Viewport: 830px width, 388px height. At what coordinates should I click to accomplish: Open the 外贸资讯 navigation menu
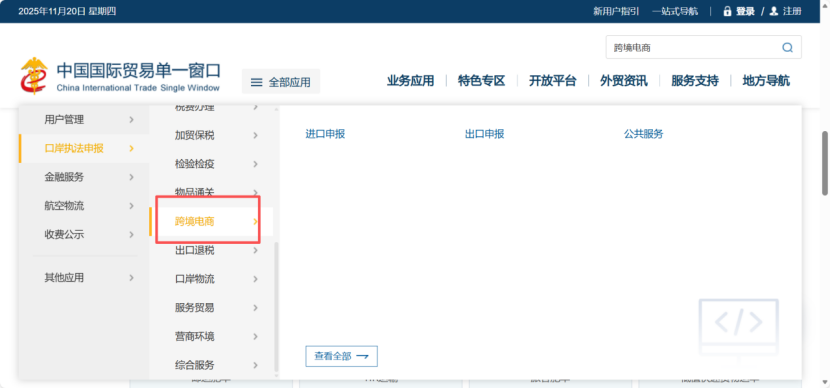click(624, 81)
